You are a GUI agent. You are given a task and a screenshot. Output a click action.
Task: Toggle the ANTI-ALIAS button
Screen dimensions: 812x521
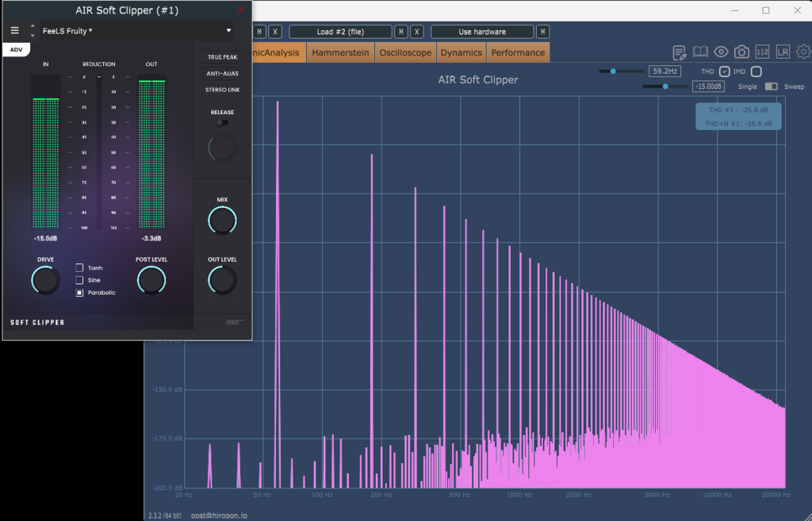[x=222, y=74]
